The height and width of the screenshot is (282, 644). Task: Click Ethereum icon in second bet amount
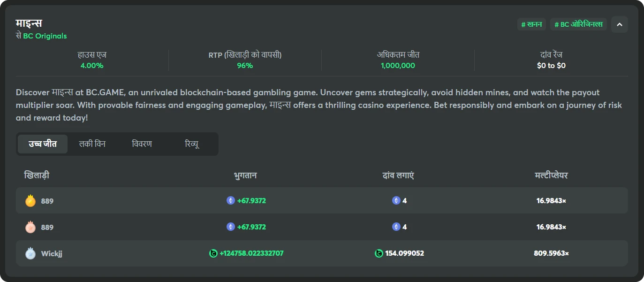396,227
